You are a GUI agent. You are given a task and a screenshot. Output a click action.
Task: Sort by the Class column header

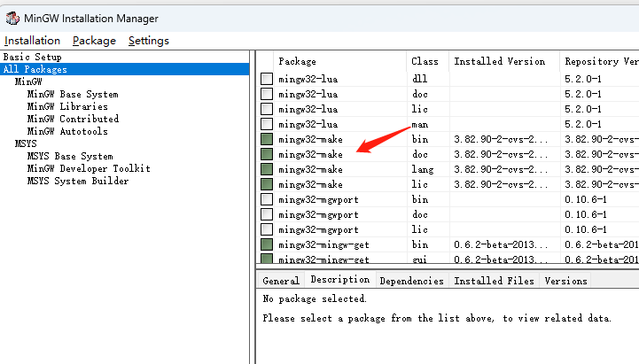pyautogui.click(x=427, y=61)
